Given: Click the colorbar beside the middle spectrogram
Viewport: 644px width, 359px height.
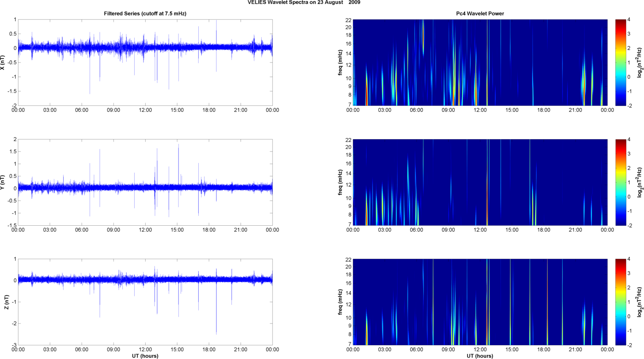Looking at the screenshot, I should 621,182.
